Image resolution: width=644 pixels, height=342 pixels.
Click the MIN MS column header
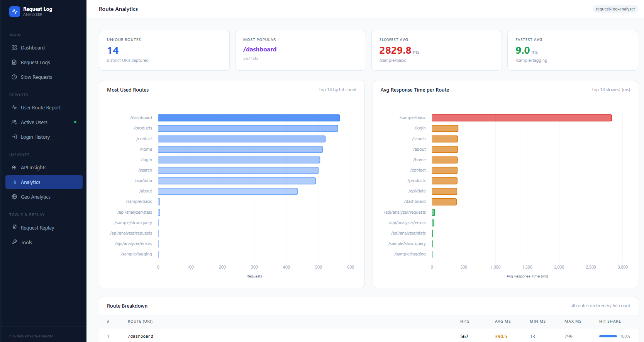tap(537, 322)
